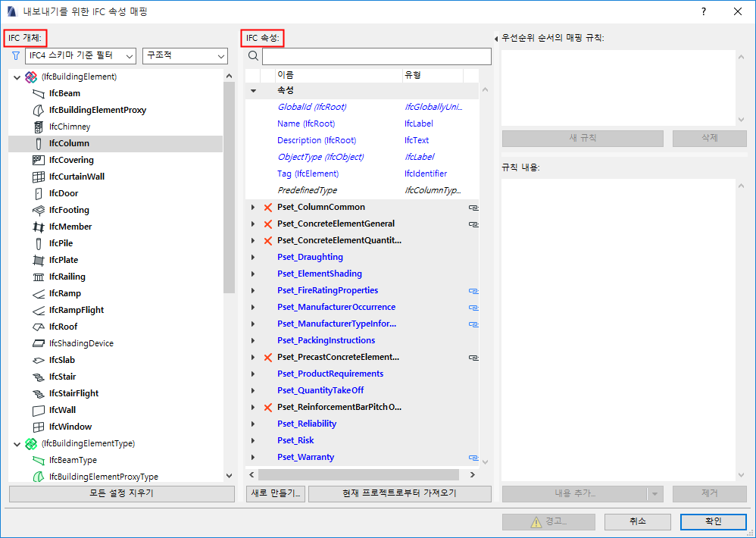Focus the IFC 속성 search field
The height and width of the screenshot is (538, 756).
tap(376, 56)
